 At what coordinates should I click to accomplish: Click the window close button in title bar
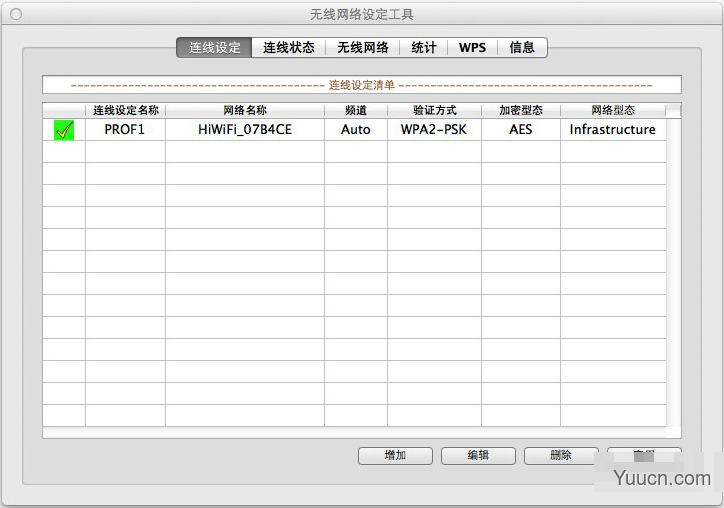[x=16, y=15]
